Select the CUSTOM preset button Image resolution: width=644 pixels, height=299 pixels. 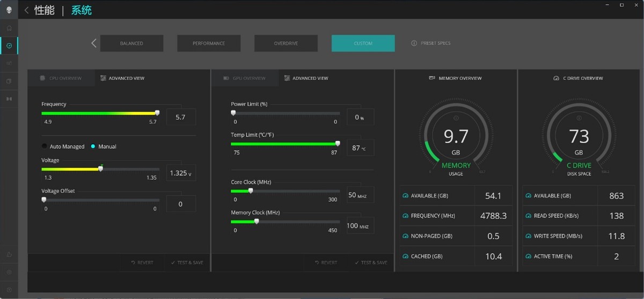pyautogui.click(x=363, y=43)
